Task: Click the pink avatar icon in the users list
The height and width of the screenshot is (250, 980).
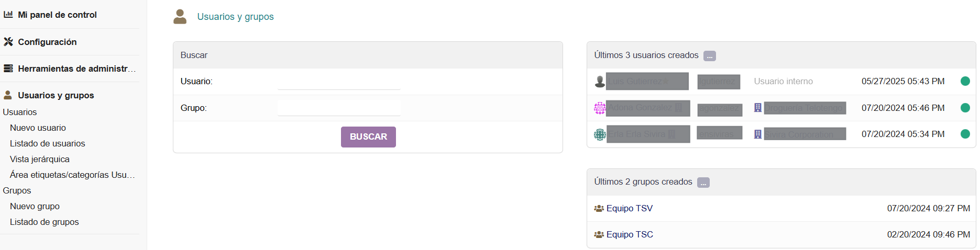Action: [600, 108]
